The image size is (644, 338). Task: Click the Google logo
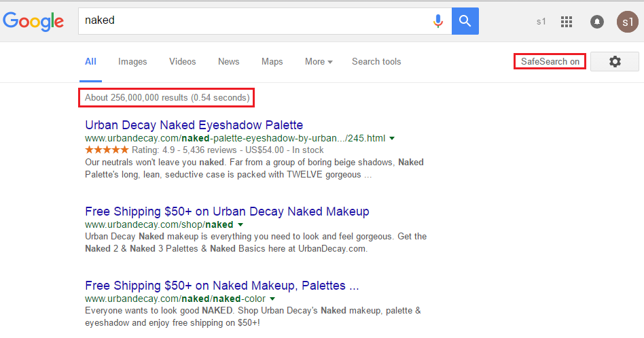pos(33,21)
